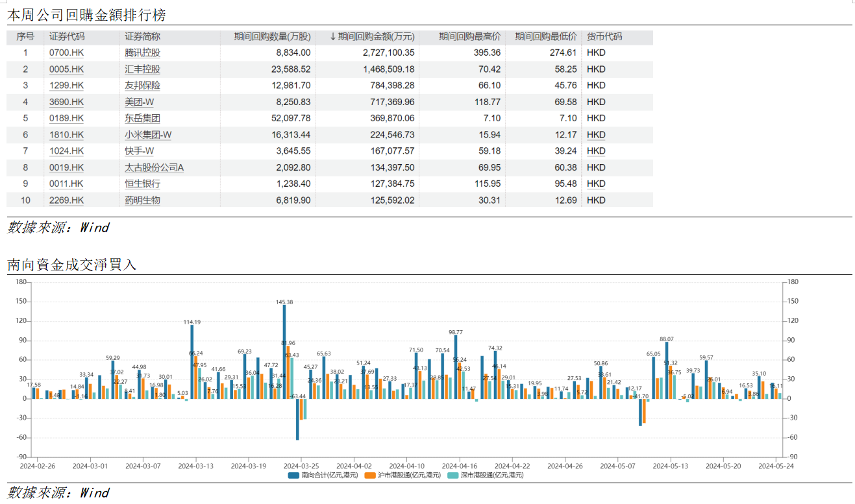
Task: Click company name 太古股份公司A
Action: [x=155, y=167]
